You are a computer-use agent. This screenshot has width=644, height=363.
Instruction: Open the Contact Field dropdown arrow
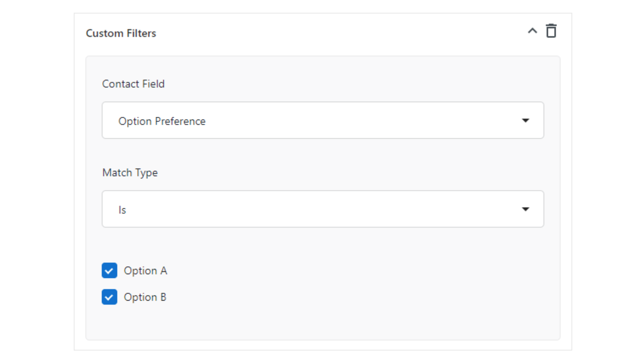point(525,120)
